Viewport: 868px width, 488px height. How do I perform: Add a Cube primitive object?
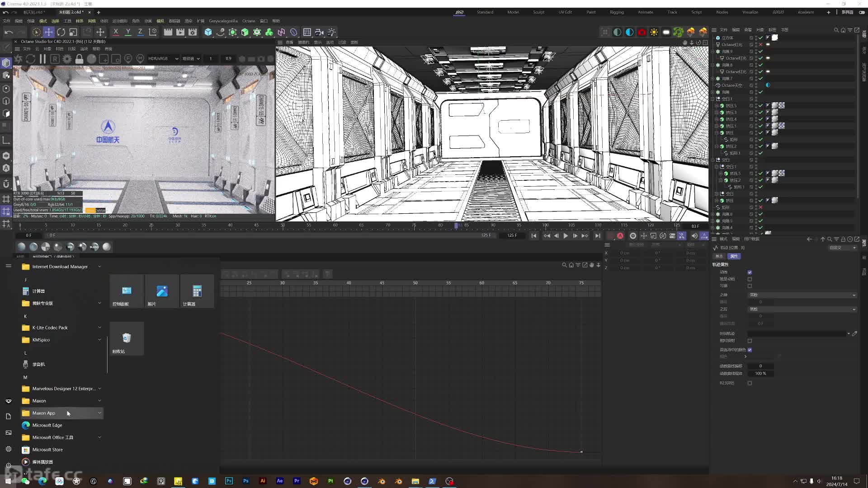coord(208,32)
